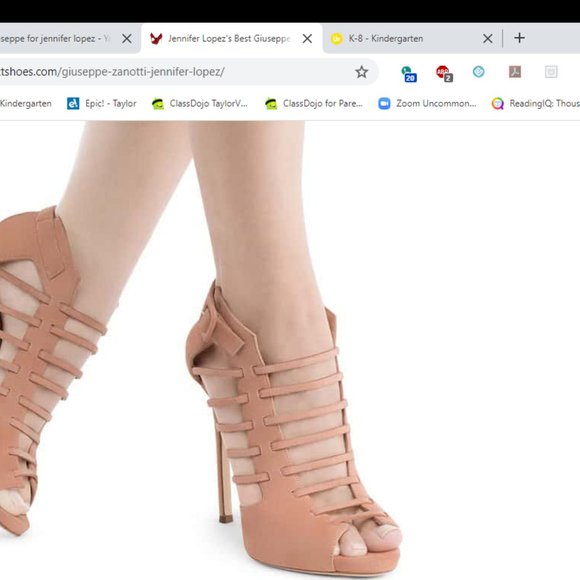Open the Adobe Acrobat PDF extension
580x580 pixels.
pos(515,72)
